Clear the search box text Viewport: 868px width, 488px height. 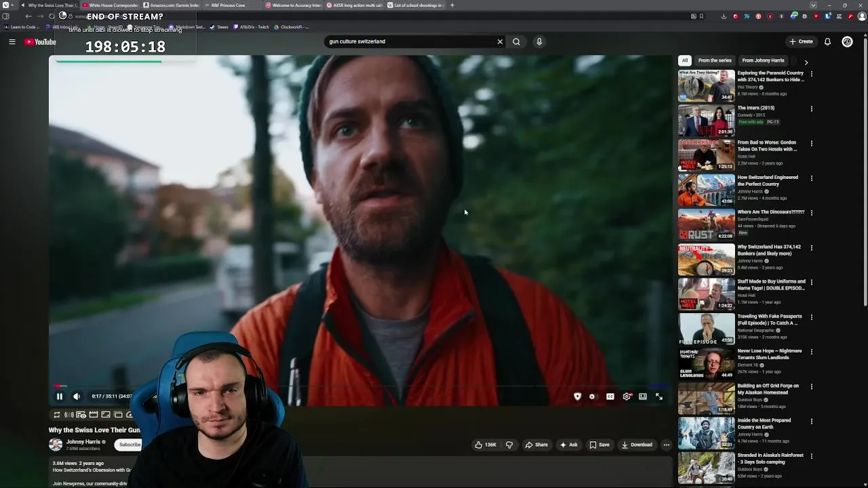(x=500, y=41)
